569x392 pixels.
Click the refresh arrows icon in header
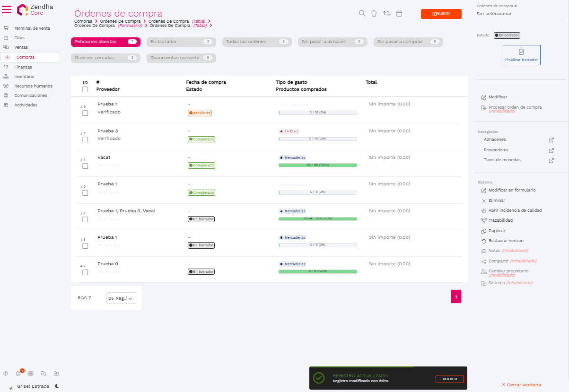pyautogui.click(x=386, y=14)
